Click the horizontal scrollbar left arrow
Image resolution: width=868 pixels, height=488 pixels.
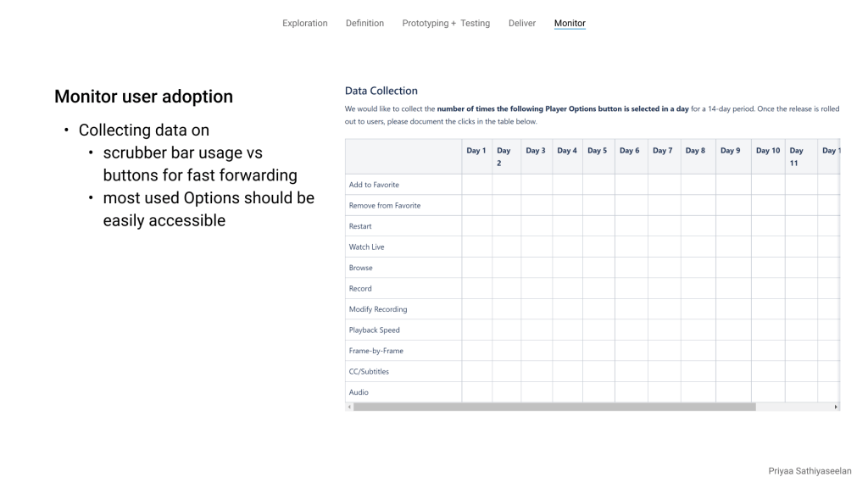tap(349, 407)
